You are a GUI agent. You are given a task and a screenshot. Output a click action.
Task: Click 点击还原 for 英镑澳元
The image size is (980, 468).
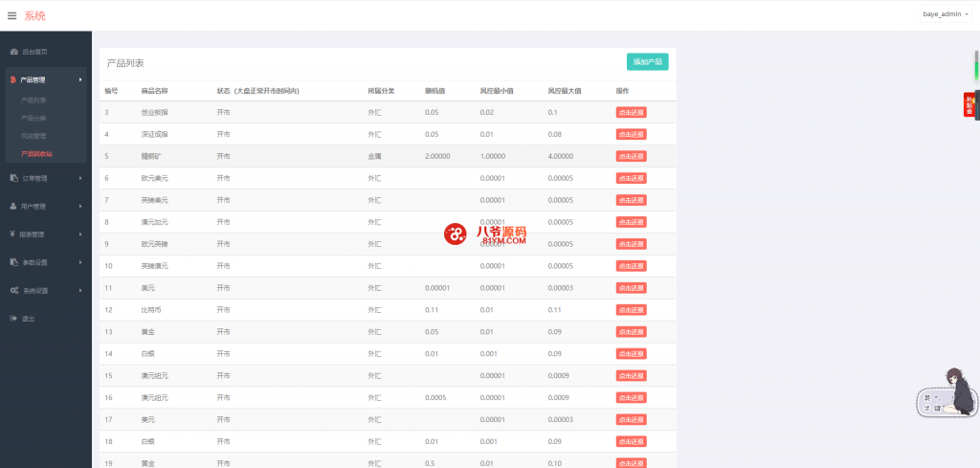click(x=632, y=265)
